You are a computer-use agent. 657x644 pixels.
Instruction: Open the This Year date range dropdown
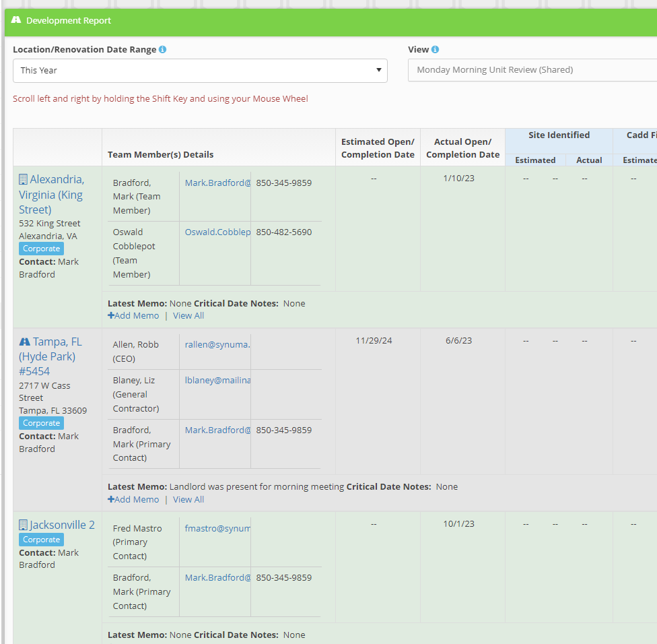[x=201, y=71]
